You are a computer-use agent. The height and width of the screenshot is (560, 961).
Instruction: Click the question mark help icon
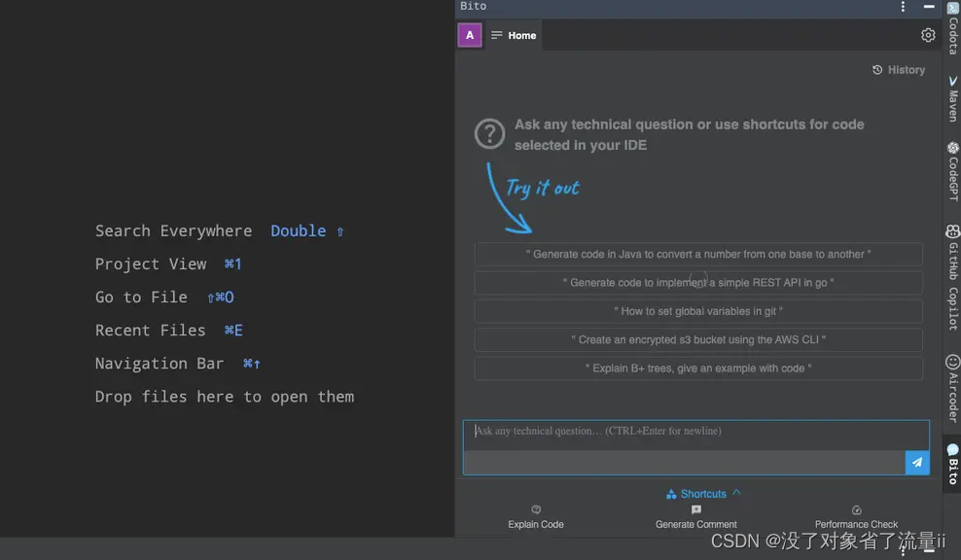tap(489, 133)
